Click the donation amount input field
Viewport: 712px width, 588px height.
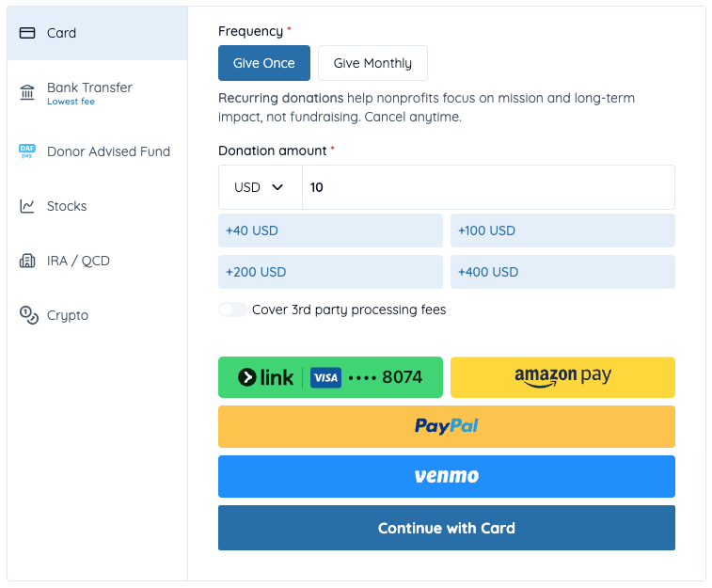(488, 187)
